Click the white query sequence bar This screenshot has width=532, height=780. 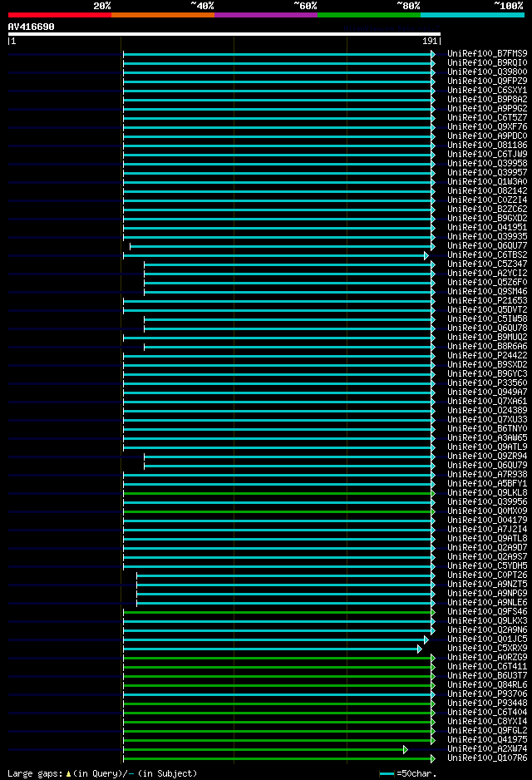(224, 34)
